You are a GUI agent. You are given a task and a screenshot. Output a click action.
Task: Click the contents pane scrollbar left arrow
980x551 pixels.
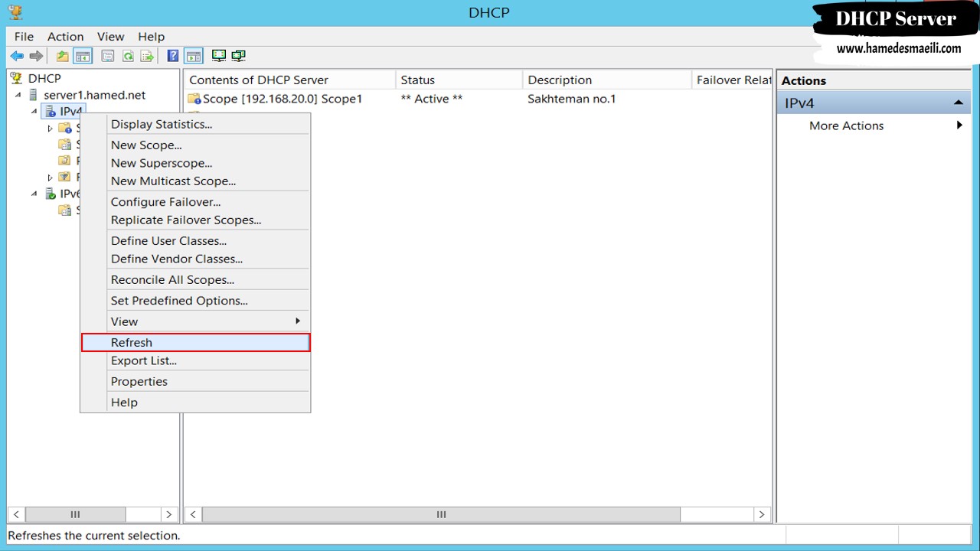(194, 514)
